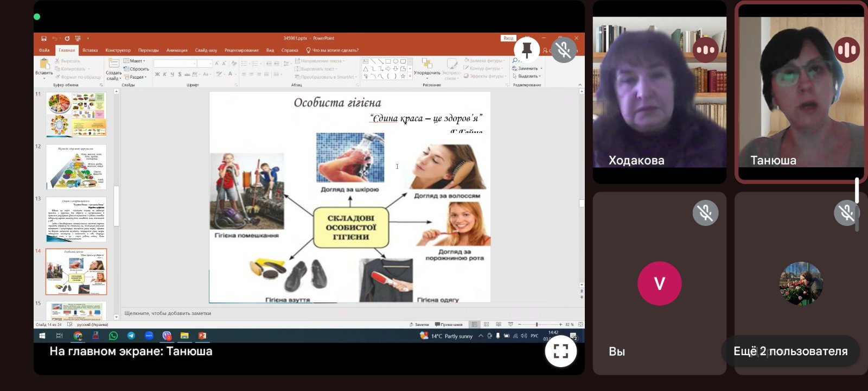The height and width of the screenshot is (391, 868).
Task: Click the pin icon on shared screen
Action: (526, 49)
